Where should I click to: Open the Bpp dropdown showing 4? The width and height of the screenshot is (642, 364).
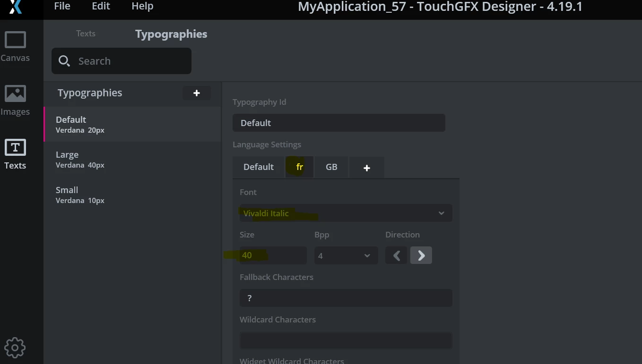pyautogui.click(x=346, y=255)
